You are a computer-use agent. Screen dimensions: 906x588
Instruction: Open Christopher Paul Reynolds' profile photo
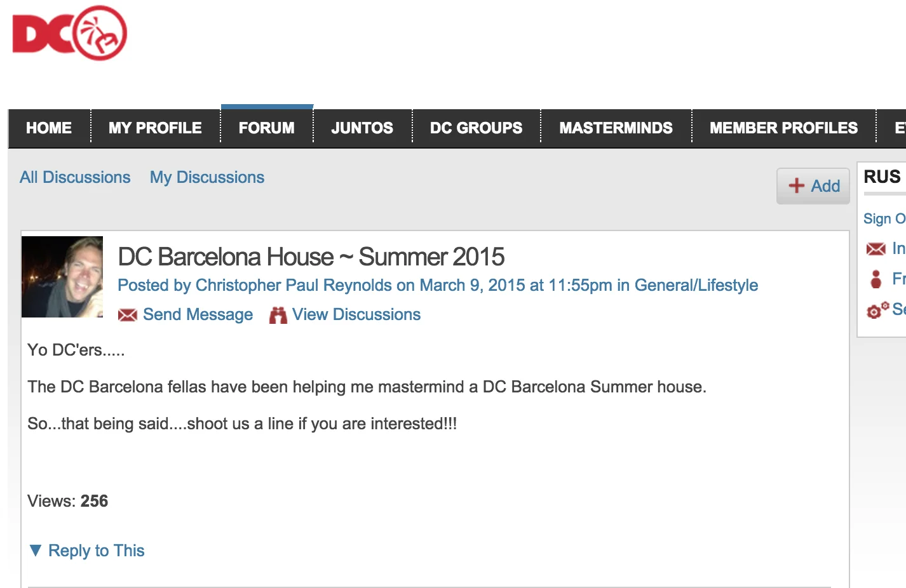point(62,277)
